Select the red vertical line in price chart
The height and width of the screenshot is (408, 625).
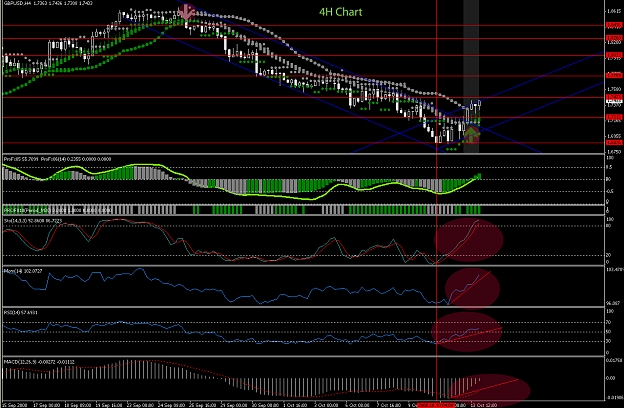point(437,76)
